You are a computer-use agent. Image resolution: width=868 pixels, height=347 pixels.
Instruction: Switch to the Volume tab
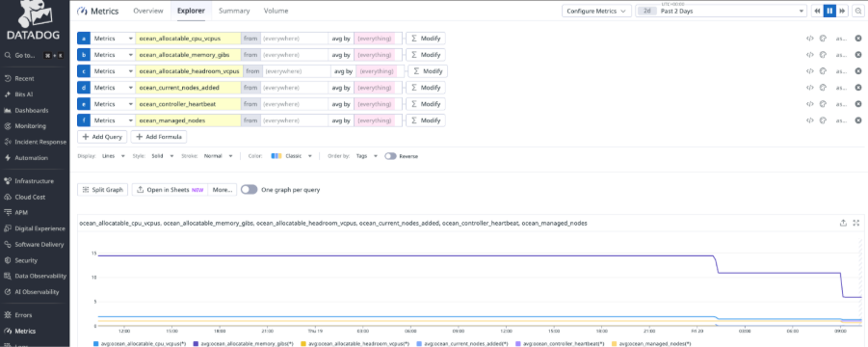point(276,11)
